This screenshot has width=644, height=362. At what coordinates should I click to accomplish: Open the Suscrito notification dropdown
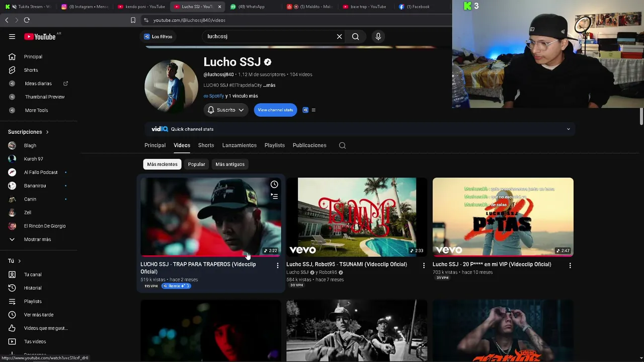pos(226,110)
